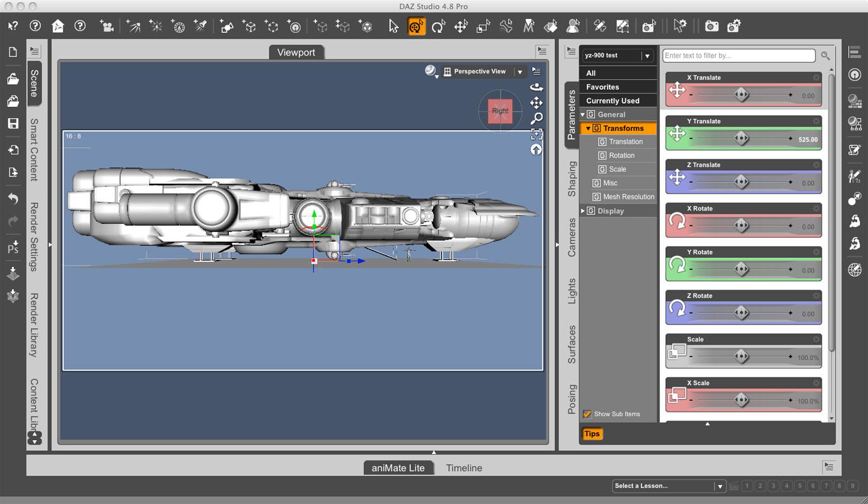Collapse the General group triangle
Image resolution: width=868 pixels, height=504 pixels.
pyautogui.click(x=583, y=114)
